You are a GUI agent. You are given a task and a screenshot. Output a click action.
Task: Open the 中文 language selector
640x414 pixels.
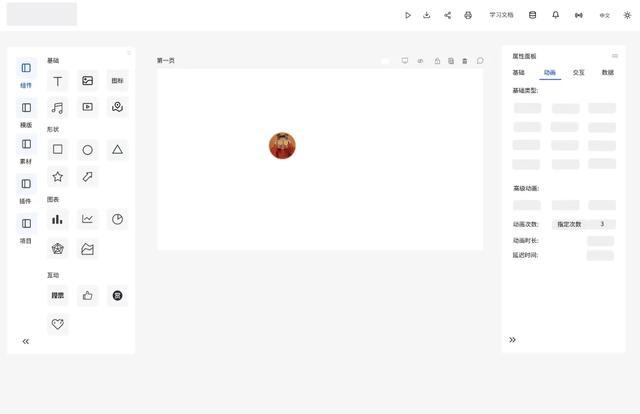604,16
